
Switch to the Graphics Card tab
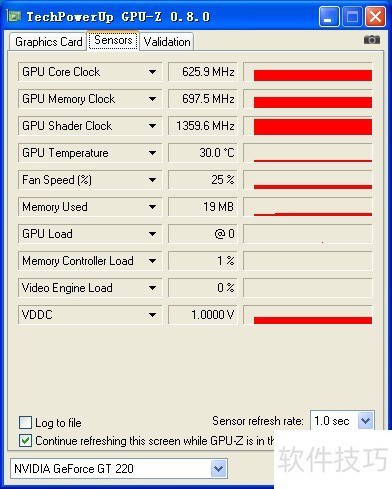[x=49, y=42]
